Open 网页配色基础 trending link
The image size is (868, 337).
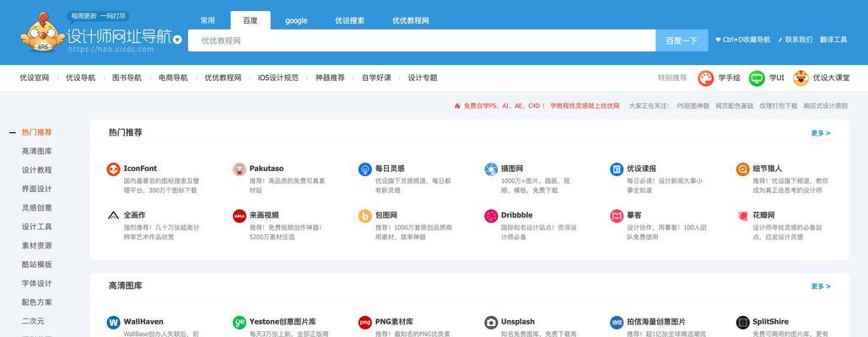pos(735,105)
